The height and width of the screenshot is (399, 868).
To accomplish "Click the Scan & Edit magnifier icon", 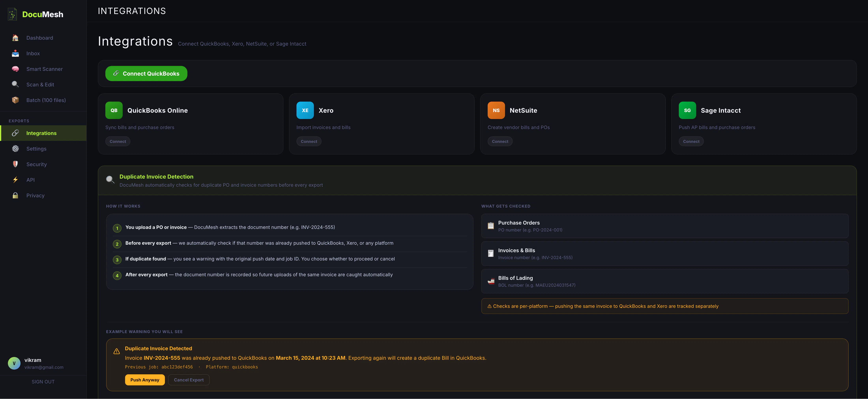I will click(x=15, y=85).
